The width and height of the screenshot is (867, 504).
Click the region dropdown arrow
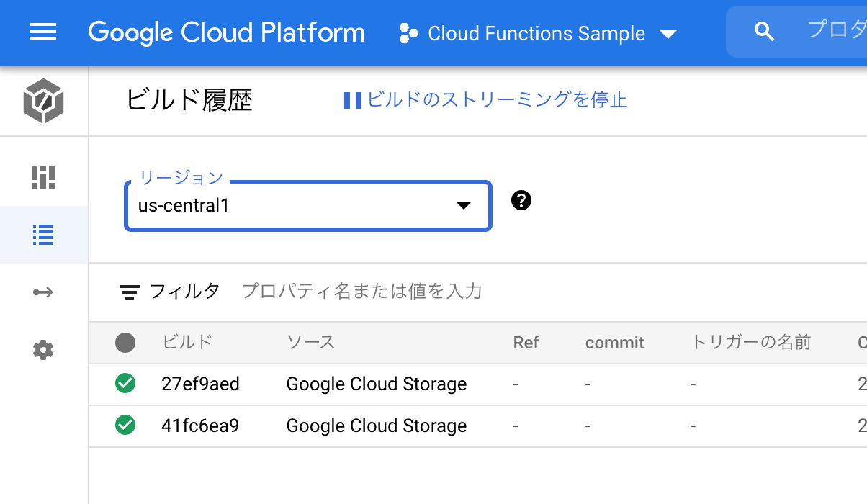(x=464, y=206)
